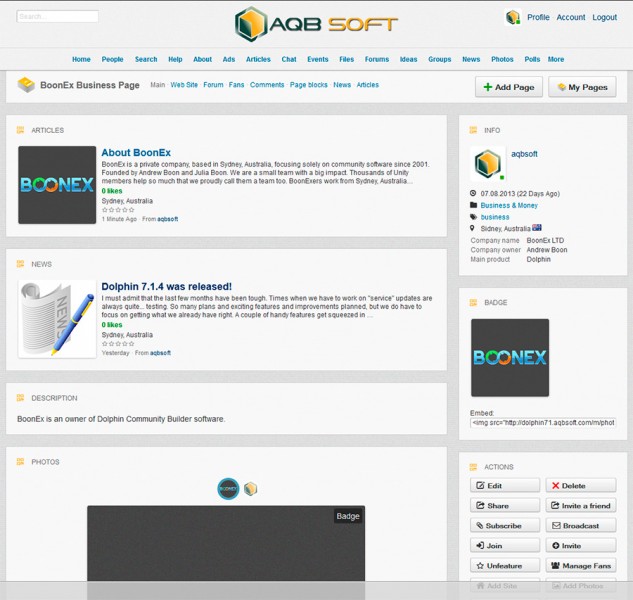The height and width of the screenshot is (600, 633).
Task: Click the Join action button
Action: (x=505, y=545)
